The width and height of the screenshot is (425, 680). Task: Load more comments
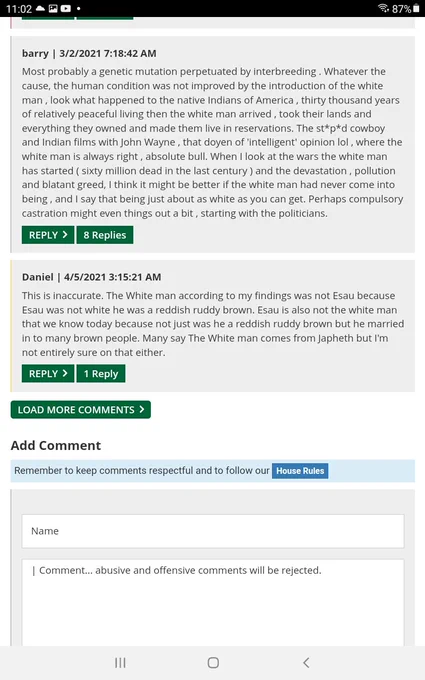tap(81, 409)
